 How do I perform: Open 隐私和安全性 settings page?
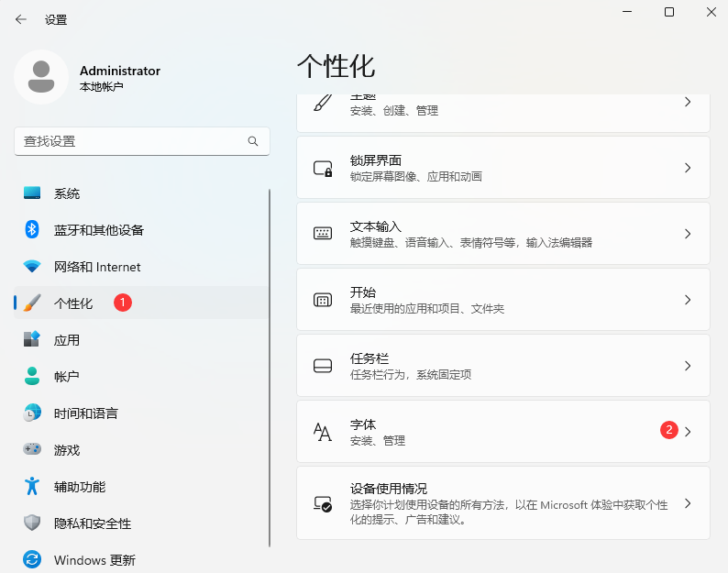pos(92,523)
